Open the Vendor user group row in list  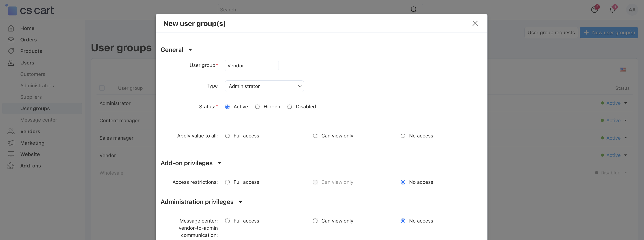point(108,155)
